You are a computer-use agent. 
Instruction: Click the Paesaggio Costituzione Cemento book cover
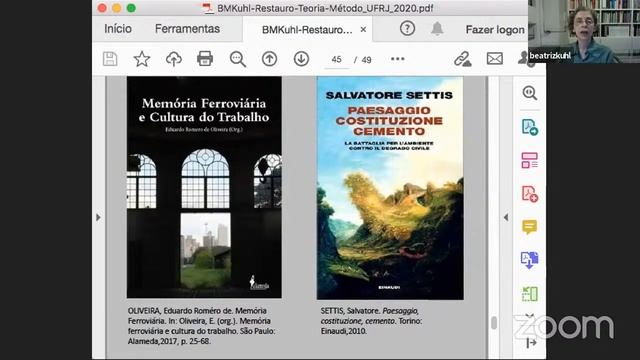click(390, 188)
